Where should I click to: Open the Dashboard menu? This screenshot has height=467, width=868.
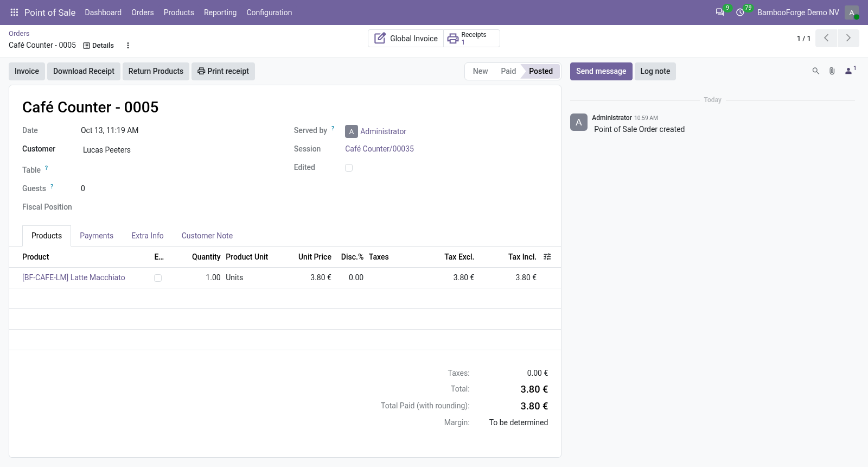pos(103,12)
